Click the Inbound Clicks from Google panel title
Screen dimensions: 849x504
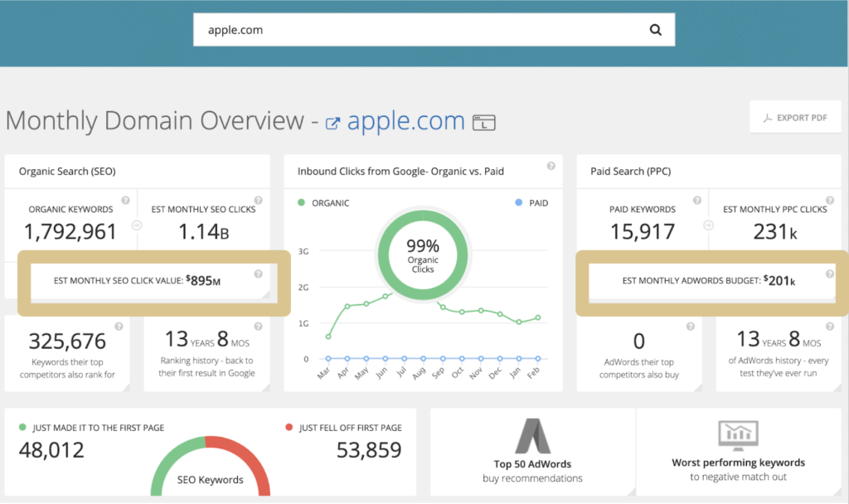coord(400,171)
